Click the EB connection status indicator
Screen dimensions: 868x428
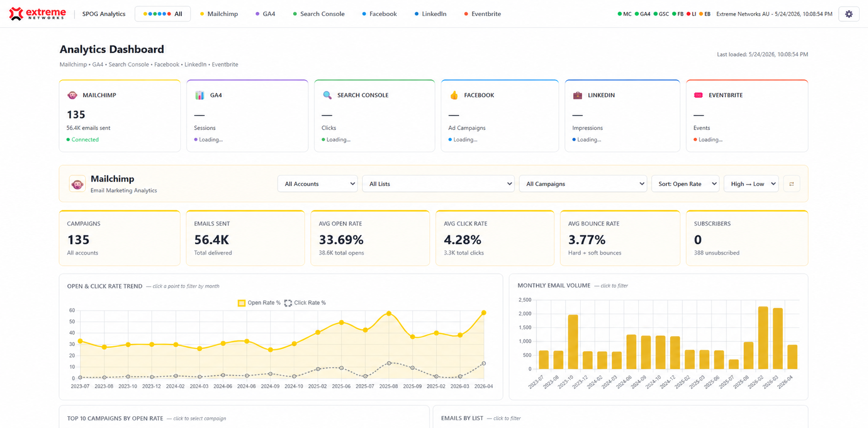tap(705, 14)
